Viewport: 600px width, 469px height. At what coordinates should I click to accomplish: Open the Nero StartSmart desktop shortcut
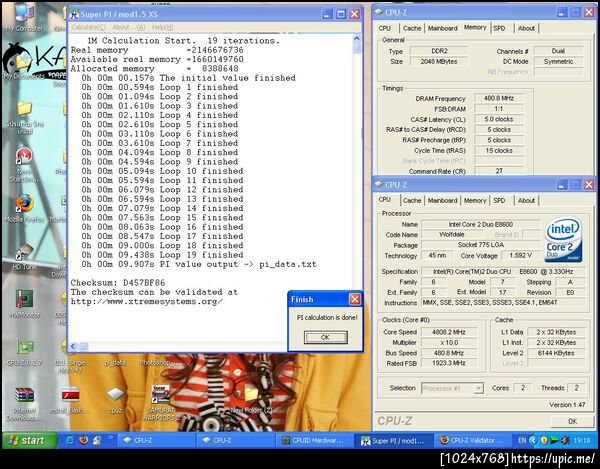pos(24,164)
